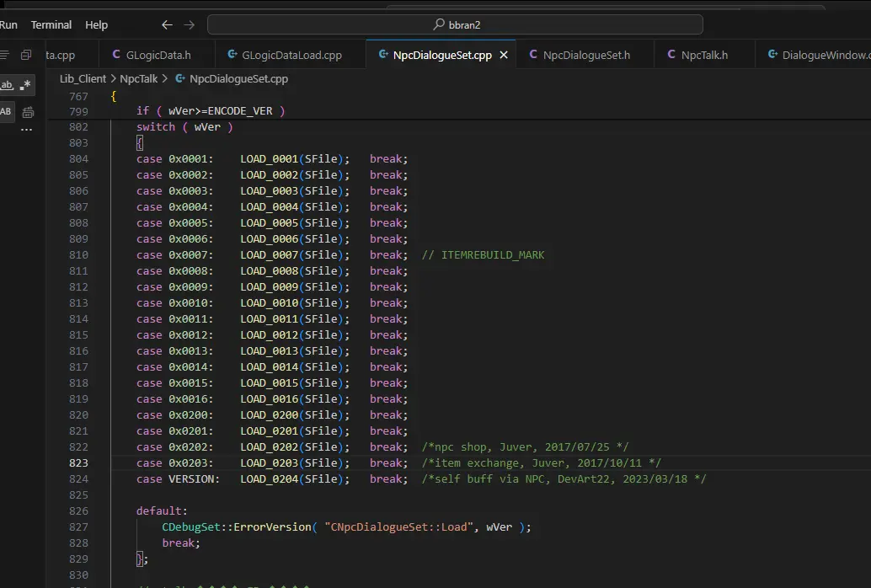This screenshot has width=871, height=588.
Task: Collapse all search results icon
Action: pos(26,55)
